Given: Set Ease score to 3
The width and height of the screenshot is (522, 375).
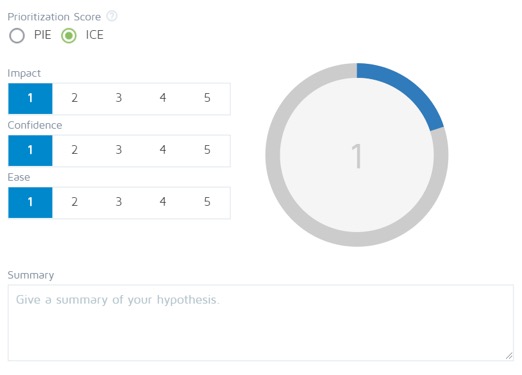Looking at the screenshot, I should (119, 203).
